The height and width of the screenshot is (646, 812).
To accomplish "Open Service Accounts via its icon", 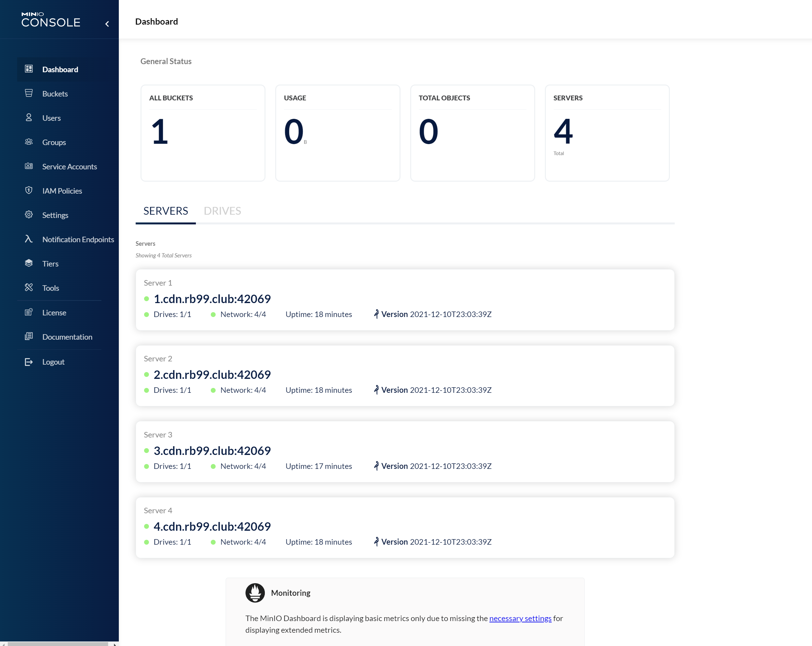I will (29, 166).
